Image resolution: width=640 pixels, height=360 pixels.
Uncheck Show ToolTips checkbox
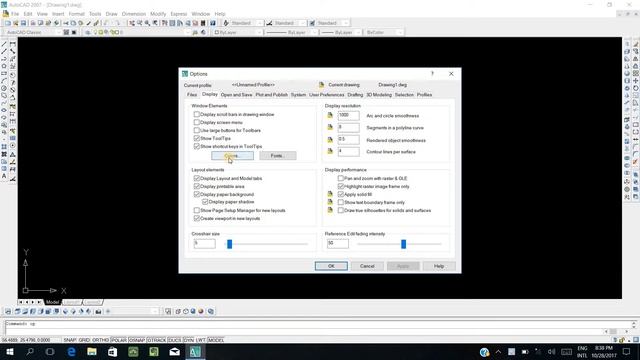point(197,138)
